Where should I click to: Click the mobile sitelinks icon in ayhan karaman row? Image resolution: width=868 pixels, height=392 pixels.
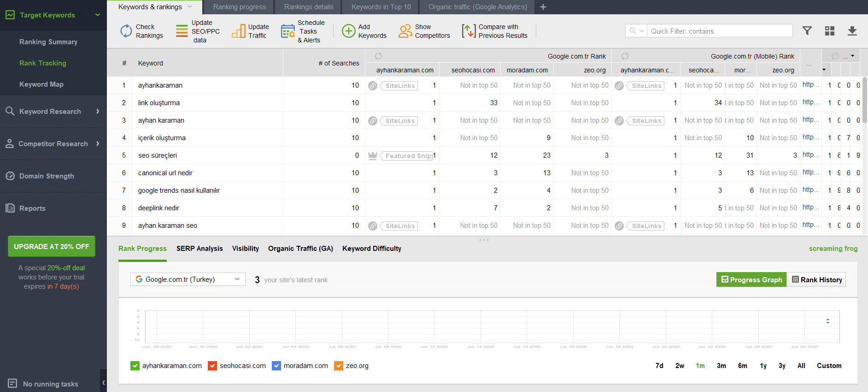point(619,121)
